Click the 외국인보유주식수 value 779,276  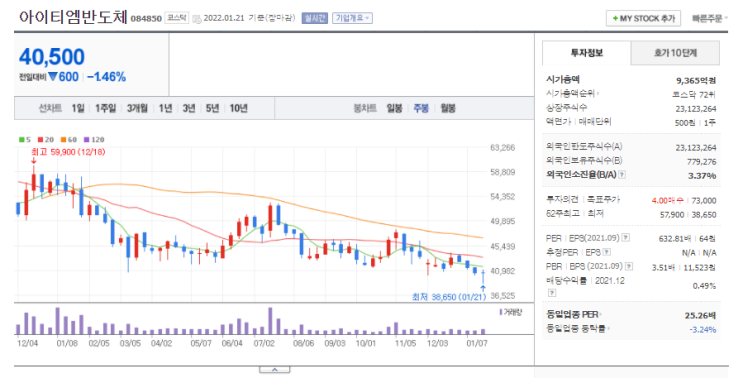pyautogui.click(x=702, y=162)
